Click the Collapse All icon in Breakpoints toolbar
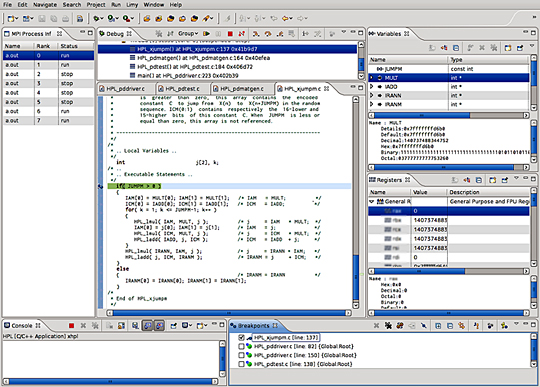 (x=450, y=325)
